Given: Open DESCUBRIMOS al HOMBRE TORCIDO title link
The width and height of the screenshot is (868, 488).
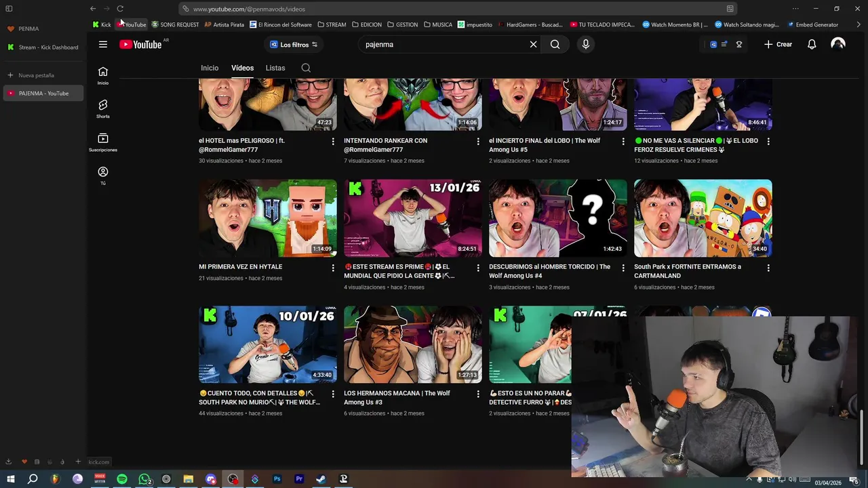Looking at the screenshot, I should tap(549, 271).
